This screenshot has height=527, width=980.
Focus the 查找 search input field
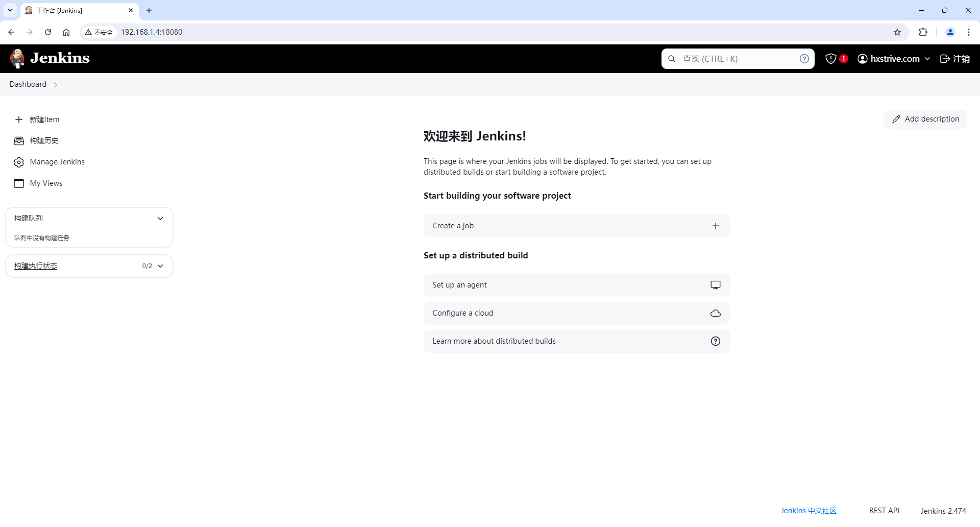(738, 59)
